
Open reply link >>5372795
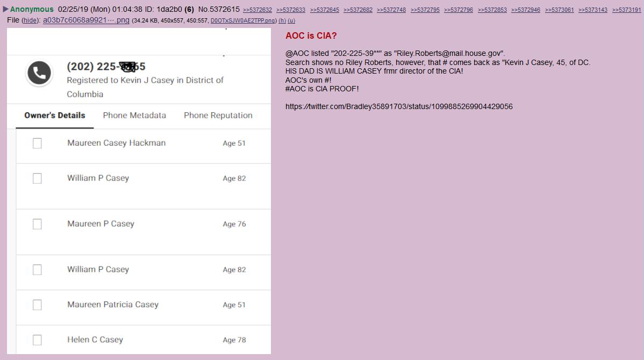[x=425, y=10]
